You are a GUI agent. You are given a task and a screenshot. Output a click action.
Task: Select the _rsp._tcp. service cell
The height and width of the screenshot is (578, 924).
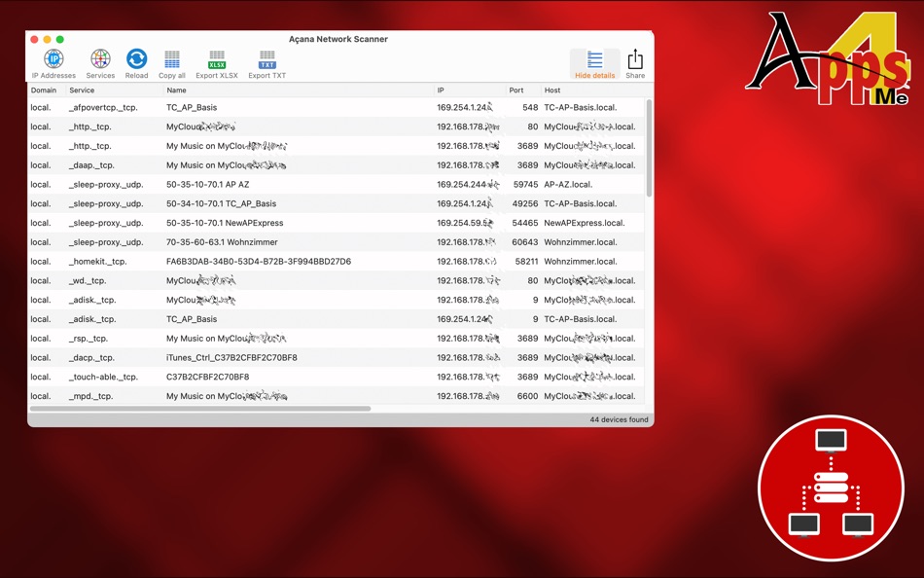[x=89, y=339]
